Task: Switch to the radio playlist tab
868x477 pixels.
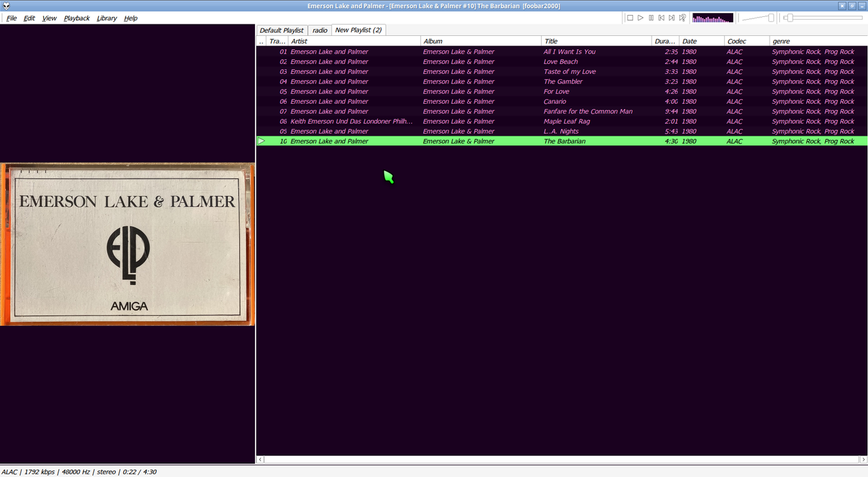Action: 319,31
